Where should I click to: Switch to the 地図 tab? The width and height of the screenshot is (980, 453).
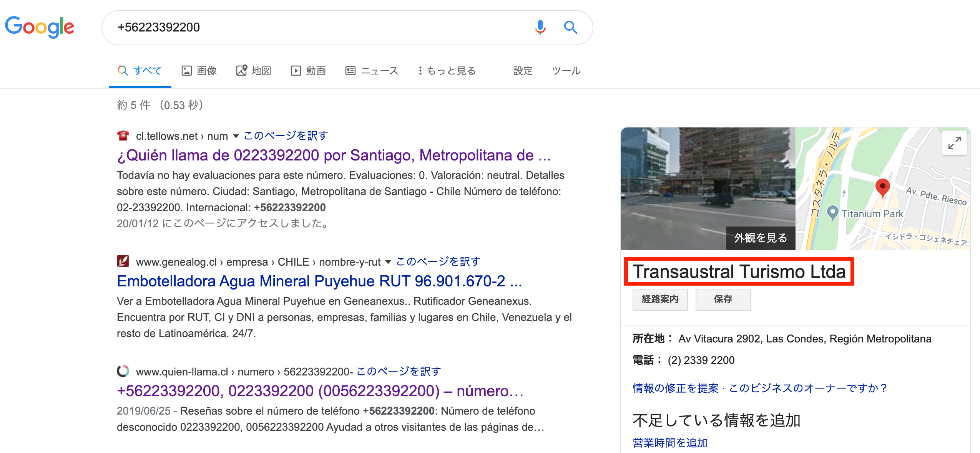pyautogui.click(x=254, y=71)
